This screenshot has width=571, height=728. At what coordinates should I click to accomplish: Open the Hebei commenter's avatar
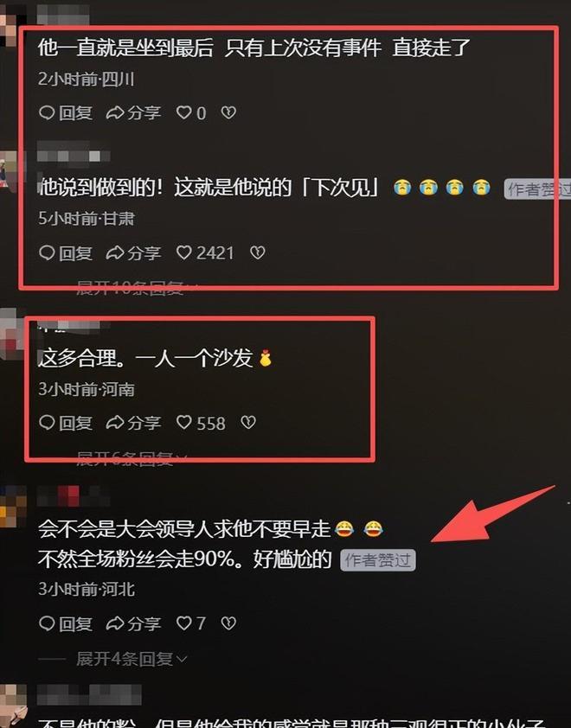click(x=12, y=506)
